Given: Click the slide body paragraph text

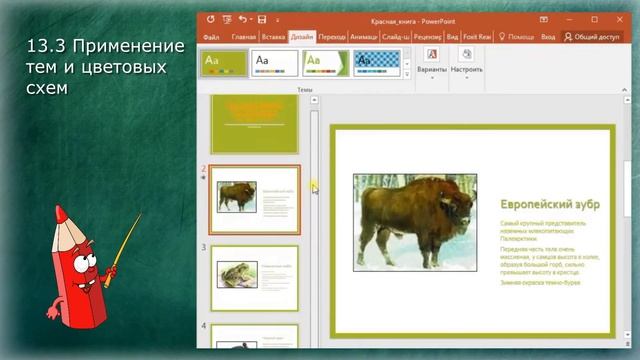Looking at the screenshot, I should [549, 253].
